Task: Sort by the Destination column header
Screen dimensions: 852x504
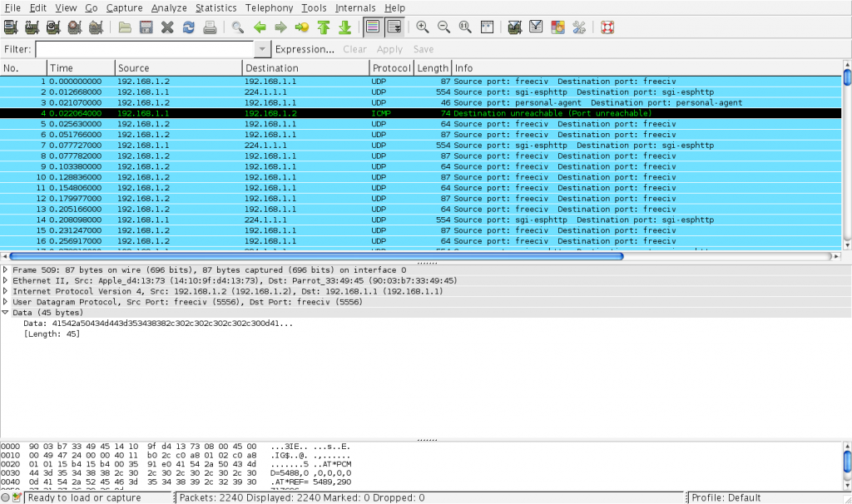Action: click(305, 68)
